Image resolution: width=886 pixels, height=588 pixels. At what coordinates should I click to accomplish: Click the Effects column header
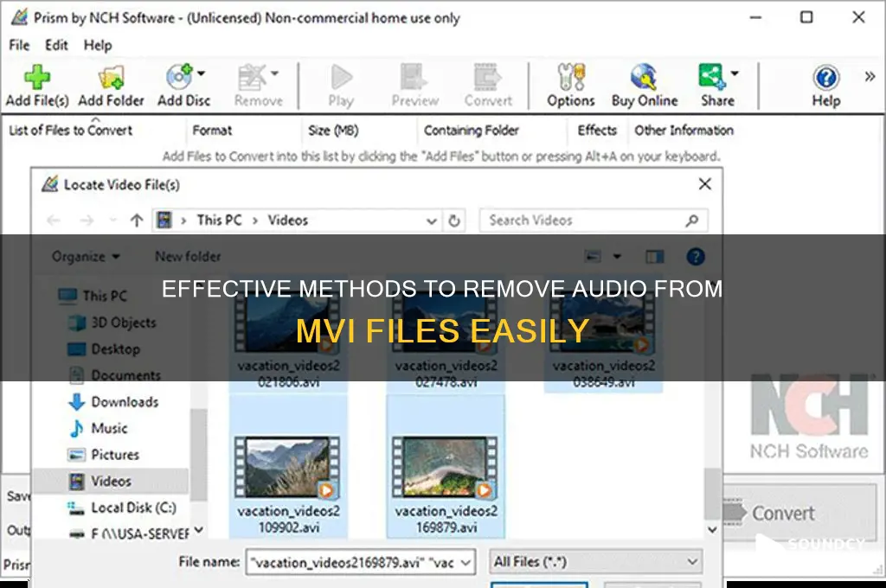597,131
